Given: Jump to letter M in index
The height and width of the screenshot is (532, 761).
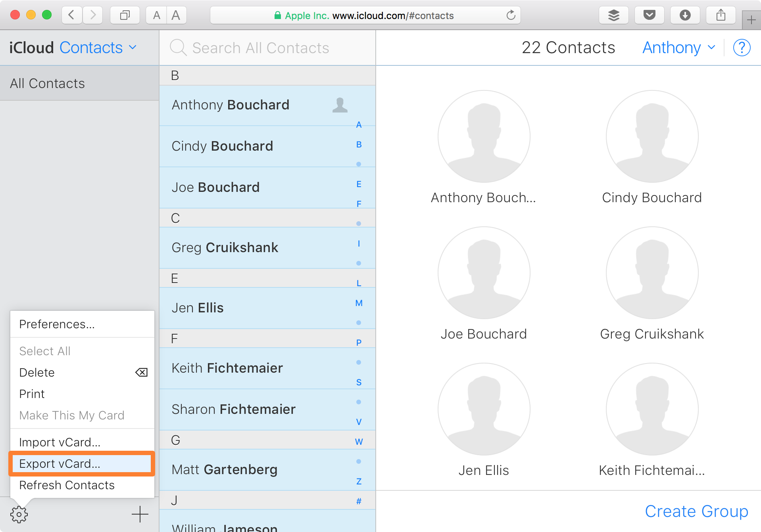Looking at the screenshot, I should pyautogui.click(x=359, y=303).
